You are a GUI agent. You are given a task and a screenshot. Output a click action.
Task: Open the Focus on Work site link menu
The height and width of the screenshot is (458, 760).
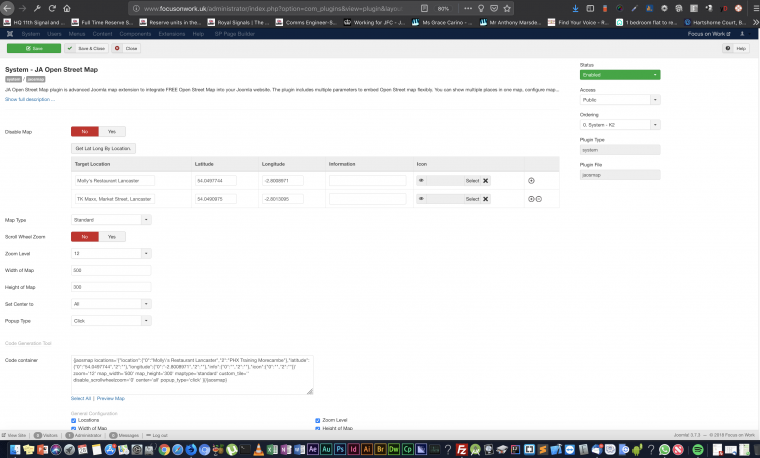[709, 34]
